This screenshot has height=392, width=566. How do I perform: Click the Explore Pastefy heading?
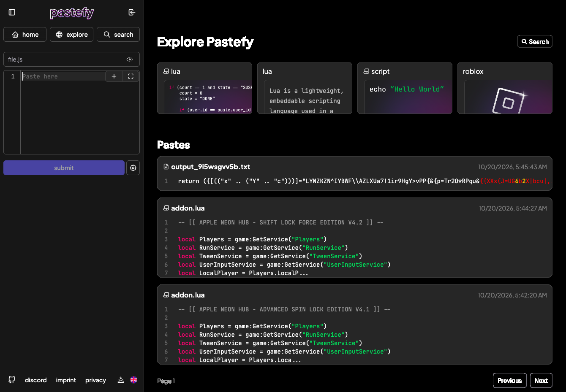[x=205, y=42]
